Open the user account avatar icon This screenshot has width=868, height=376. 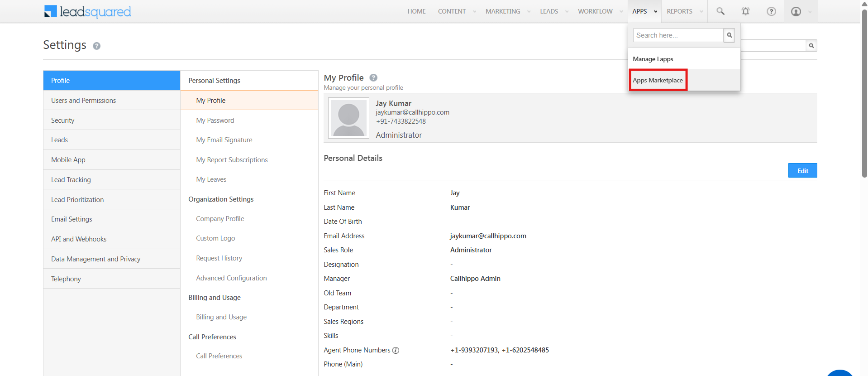[x=796, y=11]
